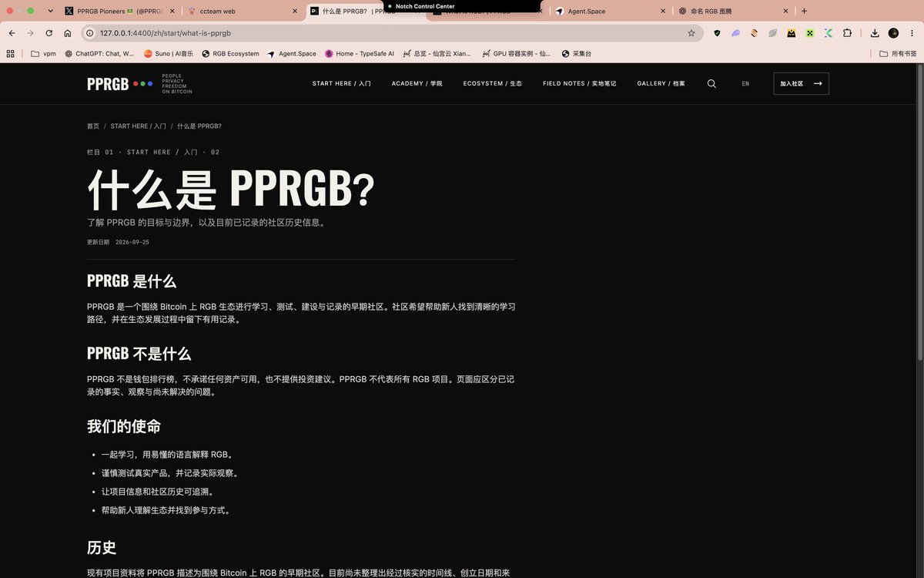Open the site search magnifier icon
The width and height of the screenshot is (924, 578).
(x=711, y=83)
